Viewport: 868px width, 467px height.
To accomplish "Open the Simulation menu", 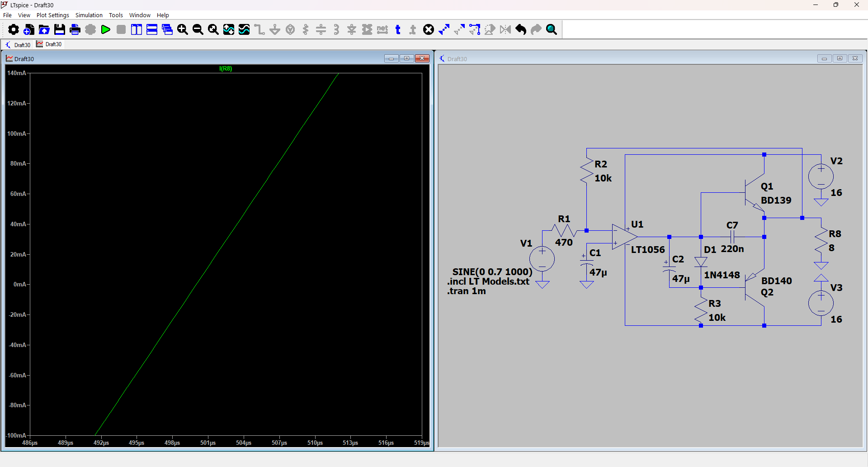I will coord(89,15).
